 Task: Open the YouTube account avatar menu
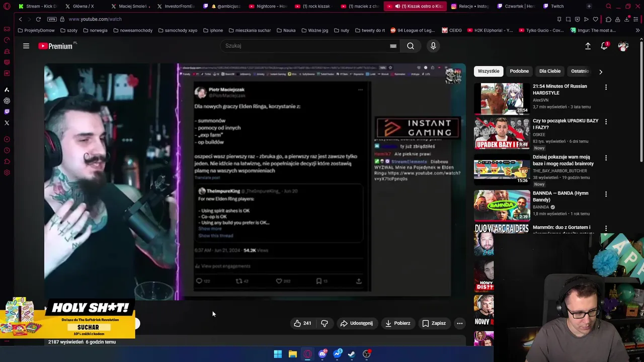[x=623, y=46]
